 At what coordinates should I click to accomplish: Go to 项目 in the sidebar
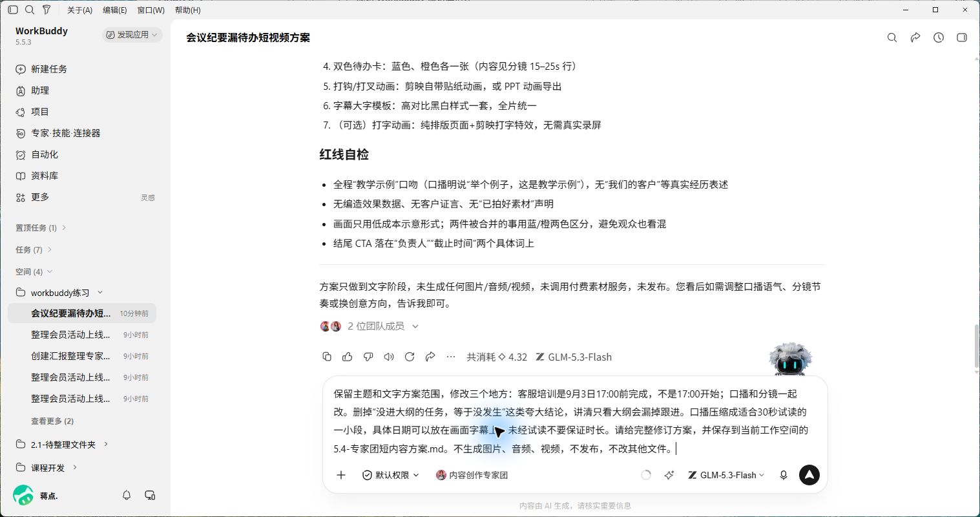(32, 112)
